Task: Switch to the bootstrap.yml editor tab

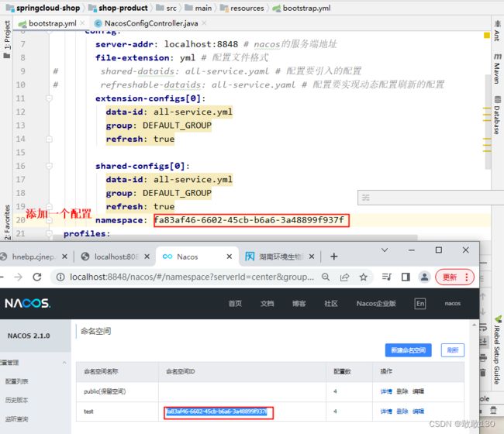Action: [52, 23]
